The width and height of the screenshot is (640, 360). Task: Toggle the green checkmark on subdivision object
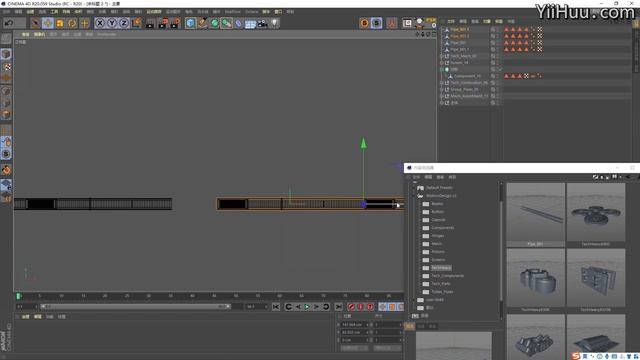(499, 69)
